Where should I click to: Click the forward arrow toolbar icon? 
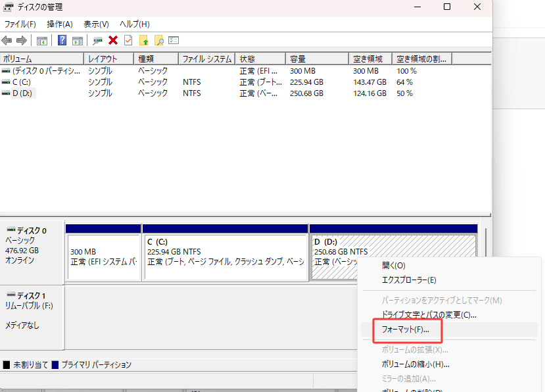(x=22, y=40)
